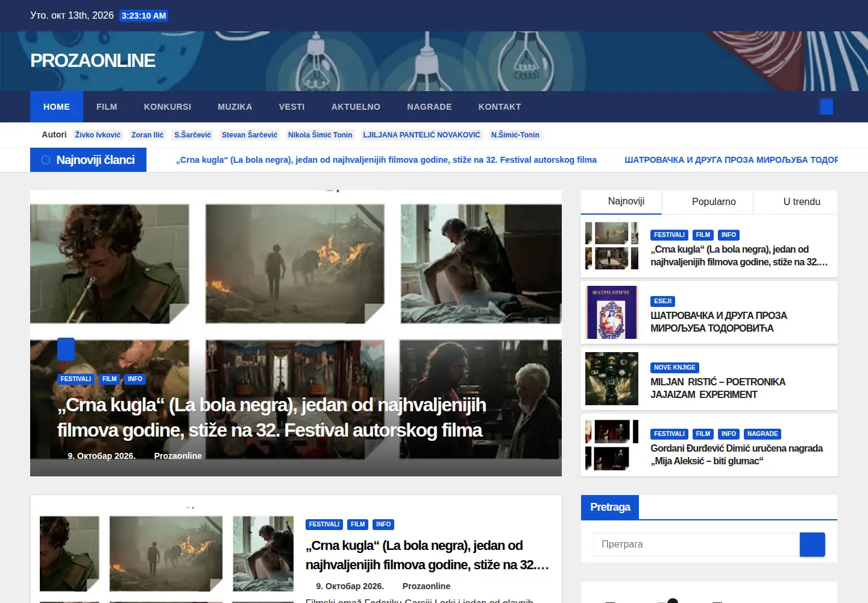Click the blue search submit button beside Претрага field

pyautogui.click(x=812, y=545)
